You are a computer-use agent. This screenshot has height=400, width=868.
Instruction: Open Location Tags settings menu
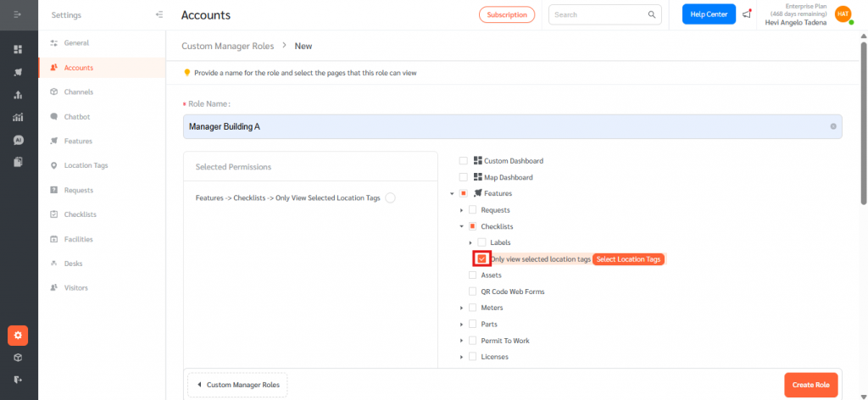click(x=86, y=165)
